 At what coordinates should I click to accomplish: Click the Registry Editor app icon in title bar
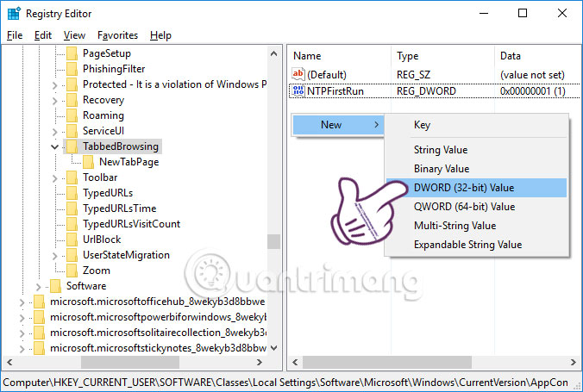pyautogui.click(x=14, y=14)
